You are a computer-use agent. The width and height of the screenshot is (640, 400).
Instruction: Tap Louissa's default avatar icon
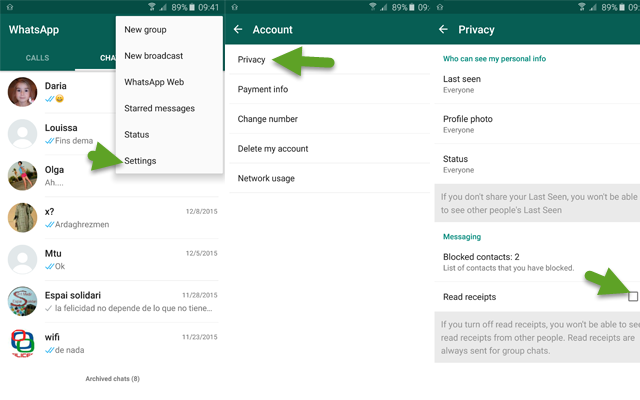click(23, 134)
